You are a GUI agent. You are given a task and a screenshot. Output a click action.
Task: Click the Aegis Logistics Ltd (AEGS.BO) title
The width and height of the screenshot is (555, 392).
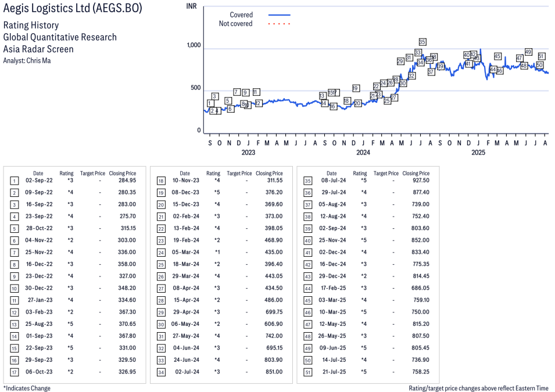click(73, 8)
